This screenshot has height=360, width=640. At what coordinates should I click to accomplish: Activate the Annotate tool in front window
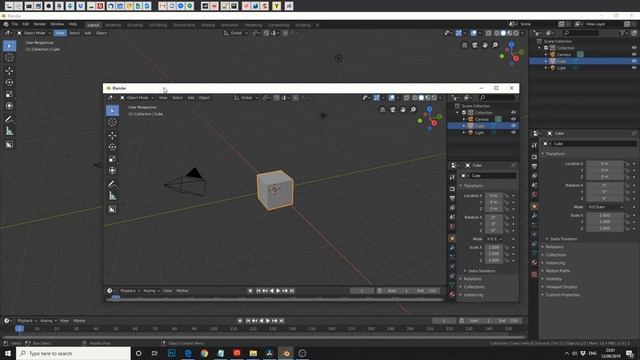coord(112,184)
